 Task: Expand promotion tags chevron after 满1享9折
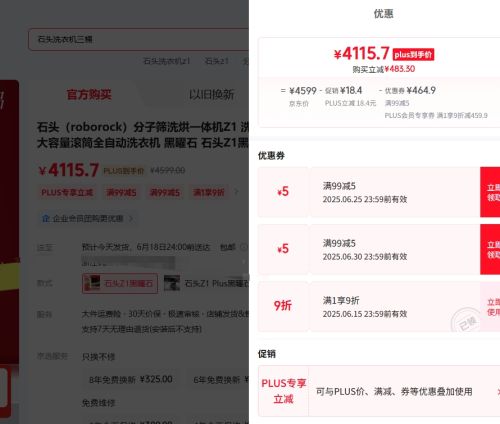coord(236,192)
